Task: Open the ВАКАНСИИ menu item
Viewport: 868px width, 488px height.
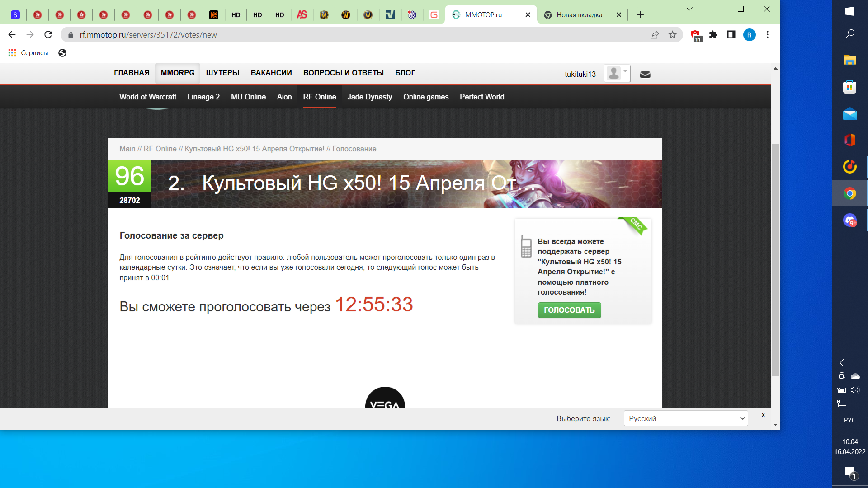Action: 271,73
